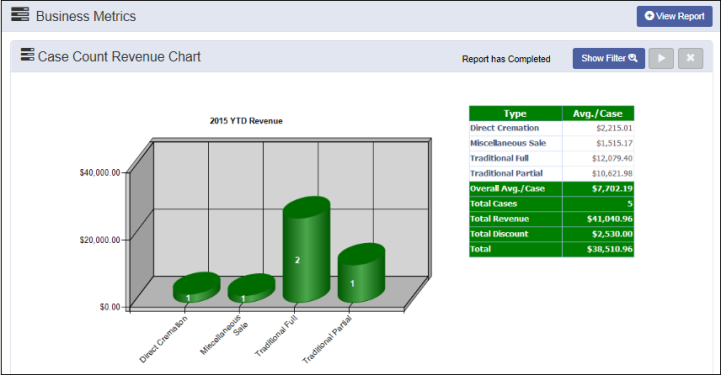
Task: Select the Miscellaneous Sale cylinder bar
Action: [251, 289]
